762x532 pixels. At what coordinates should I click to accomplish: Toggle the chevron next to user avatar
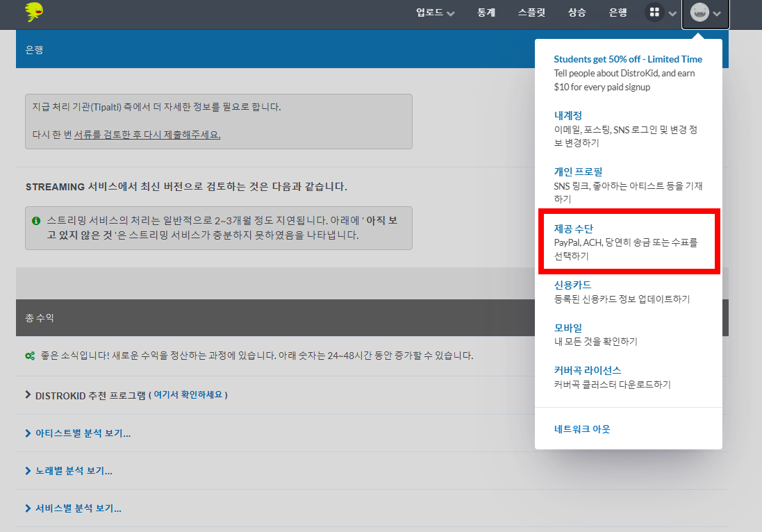tap(717, 14)
